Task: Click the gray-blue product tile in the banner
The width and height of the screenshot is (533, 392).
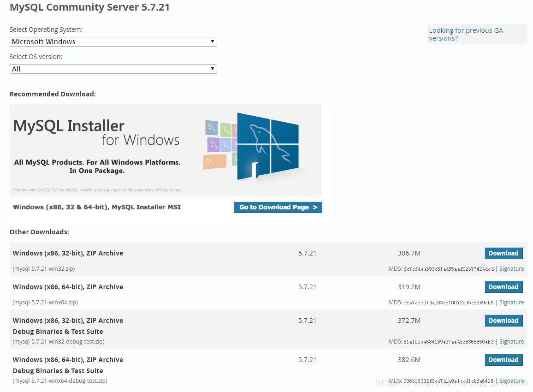Action: tap(212, 127)
